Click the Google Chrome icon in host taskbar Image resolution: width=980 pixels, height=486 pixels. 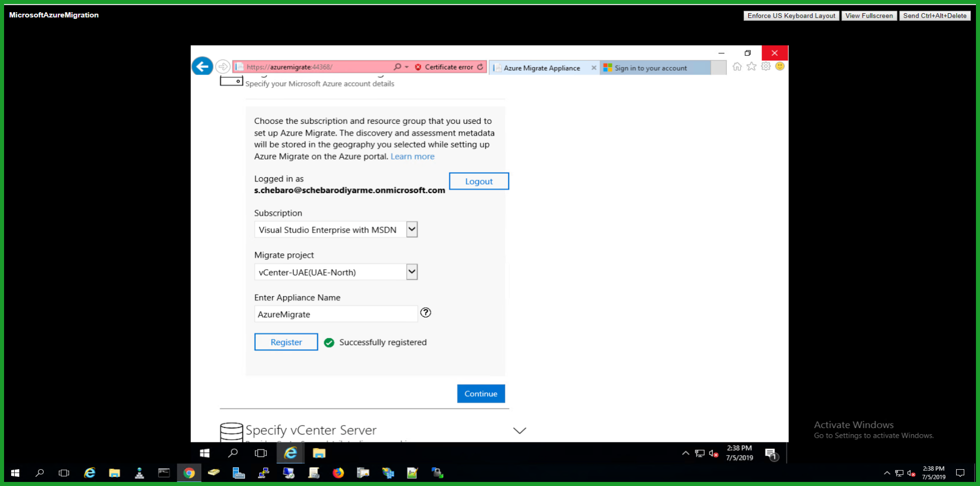click(x=189, y=473)
